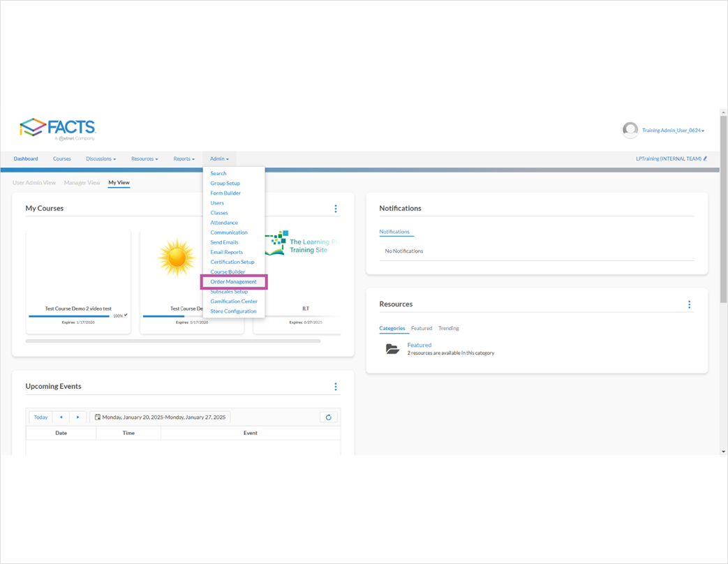Open the Upcoming Events three-dot menu
728x564 pixels.
(x=336, y=386)
